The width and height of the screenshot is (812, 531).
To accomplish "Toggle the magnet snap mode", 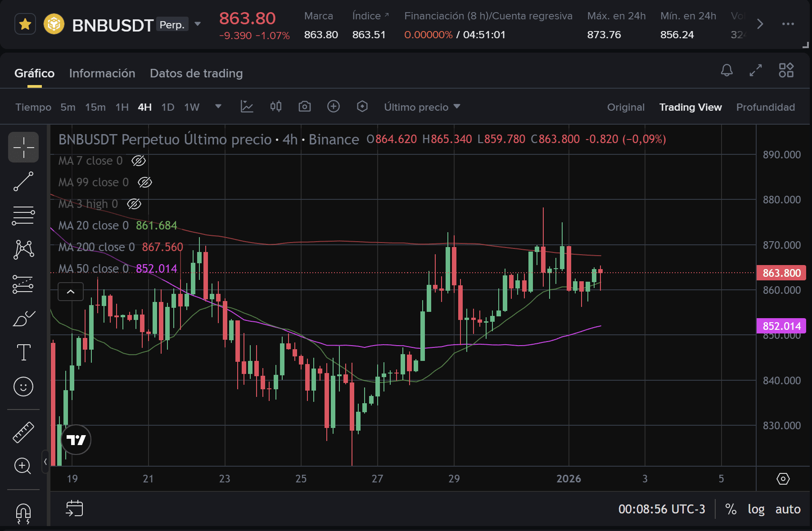I will point(23,513).
